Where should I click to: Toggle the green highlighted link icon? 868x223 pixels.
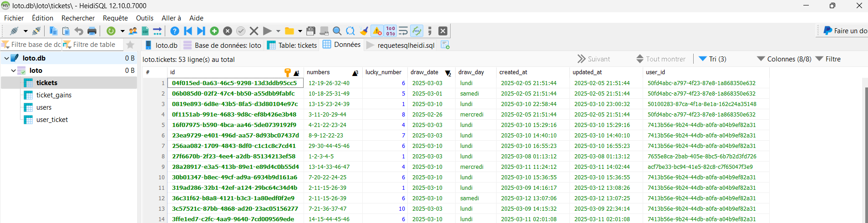(416, 31)
